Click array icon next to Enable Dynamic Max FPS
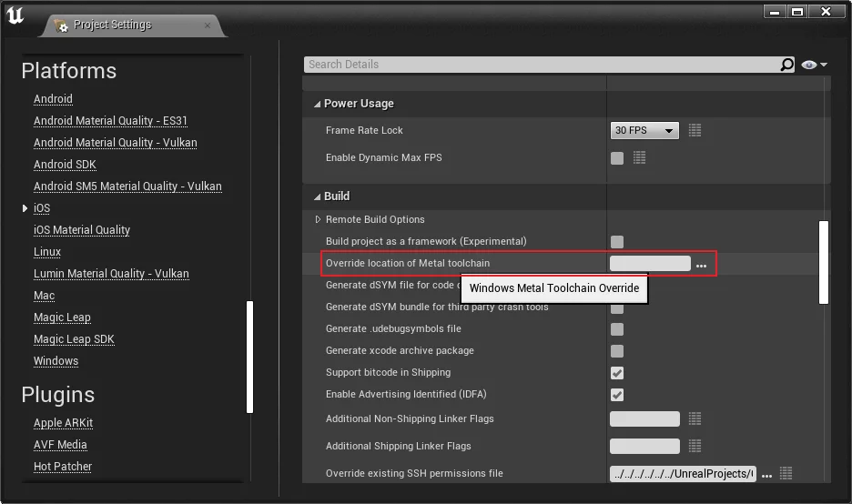Screen dimensions: 852x504 (640, 157)
